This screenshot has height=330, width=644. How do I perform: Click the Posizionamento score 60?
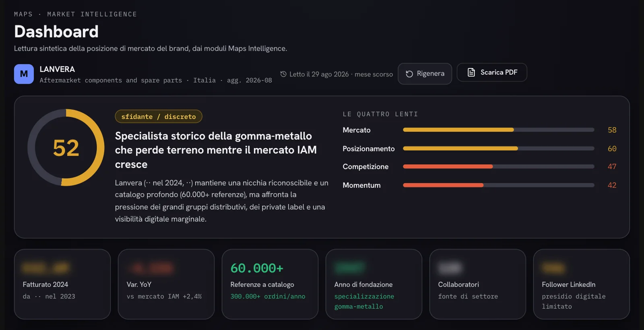click(612, 148)
